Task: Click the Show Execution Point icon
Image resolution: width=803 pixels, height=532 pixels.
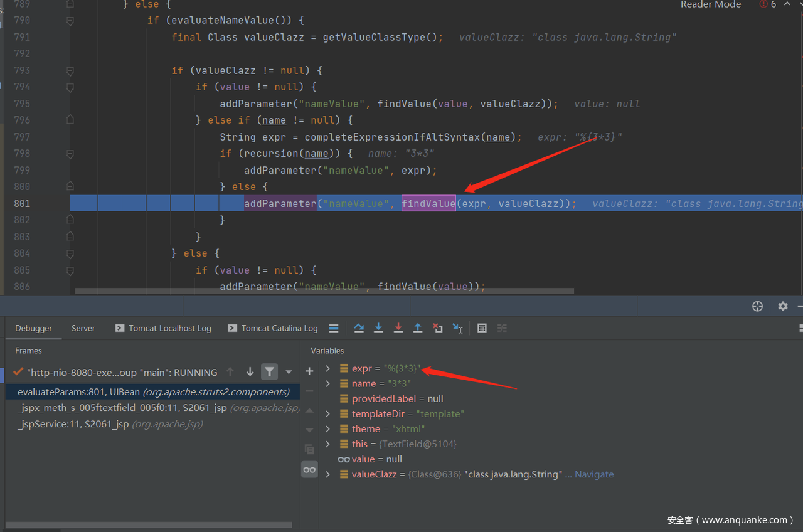Action: 334,328
